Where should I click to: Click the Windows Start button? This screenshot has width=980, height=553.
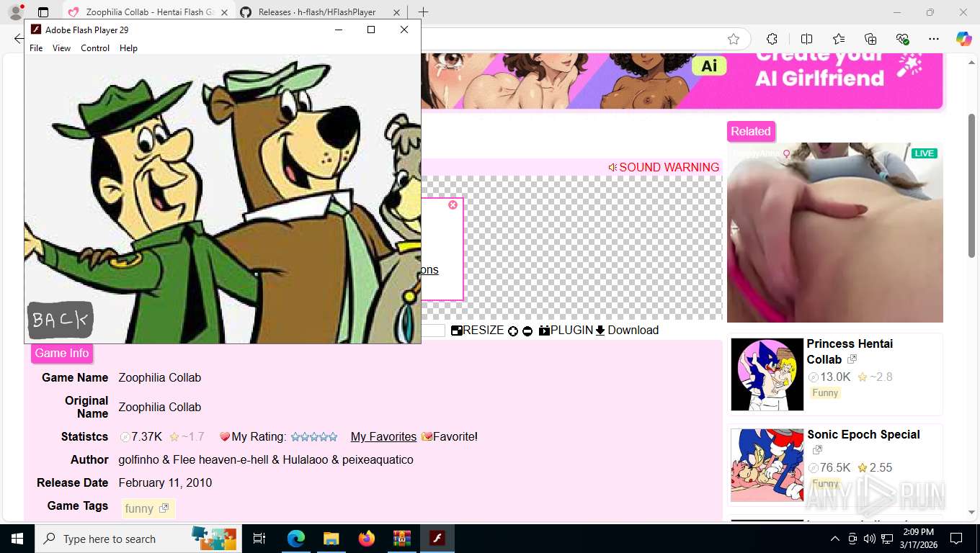coord(17,539)
